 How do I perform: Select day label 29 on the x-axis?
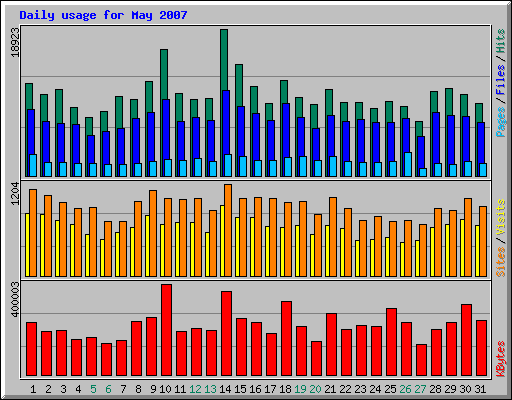[x=450, y=389]
